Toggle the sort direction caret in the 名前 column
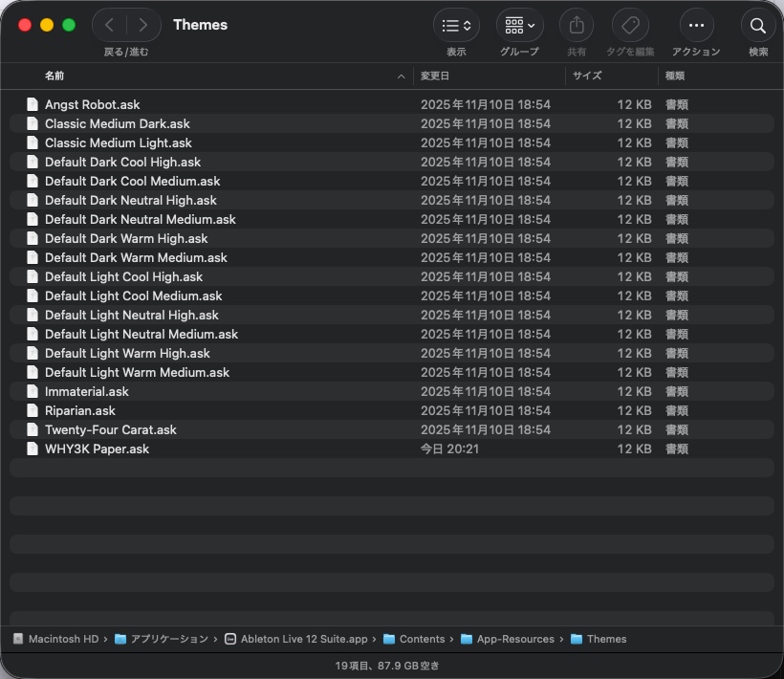 click(401, 77)
